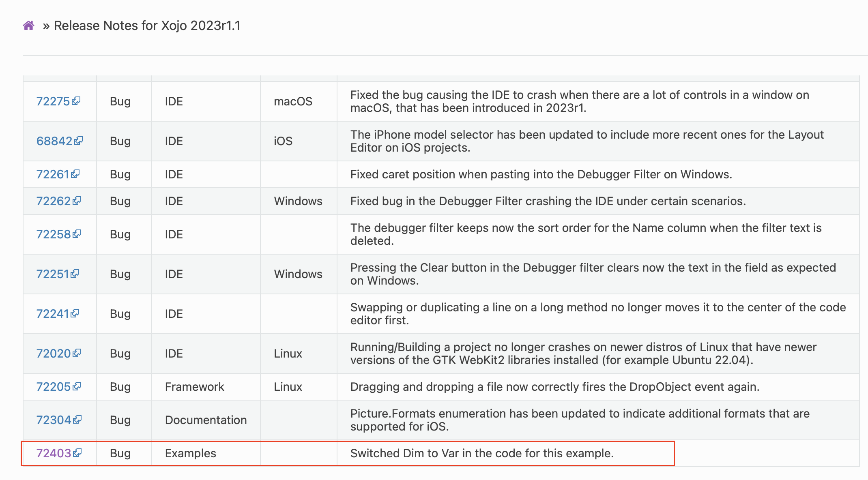This screenshot has width=868, height=480.
Task: Open issue 68842 link
Action: [54, 141]
